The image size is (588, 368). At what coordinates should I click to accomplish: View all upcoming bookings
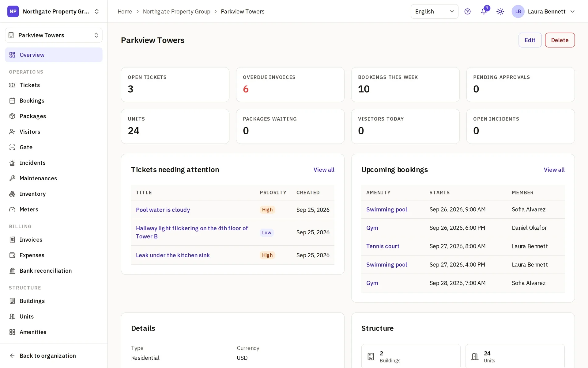point(554,170)
